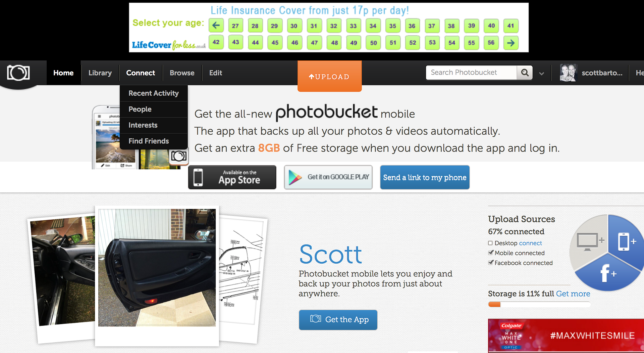Click the Scott name heading

pyautogui.click(x=330, y=254)
